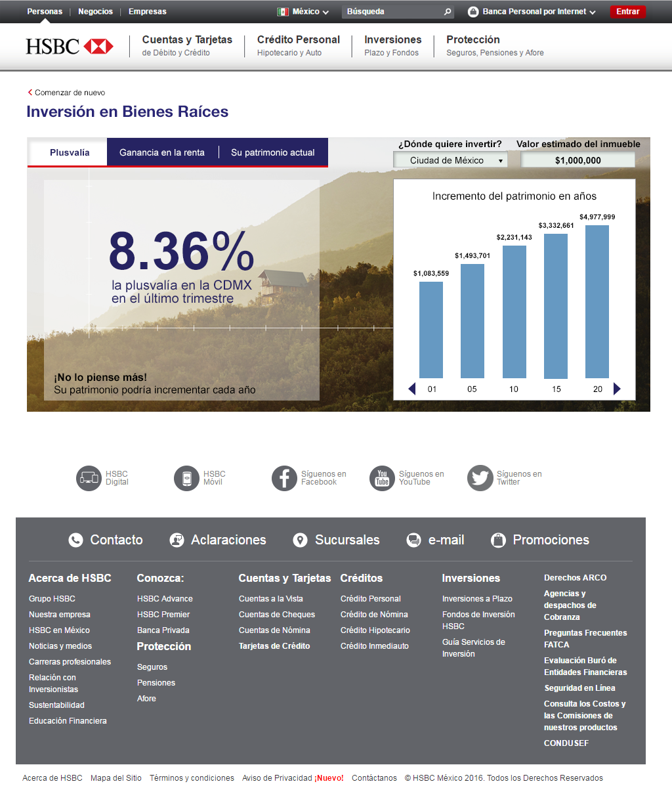Click the Contacto phone icon
This screenshot has height=788, width=672.
76,540
